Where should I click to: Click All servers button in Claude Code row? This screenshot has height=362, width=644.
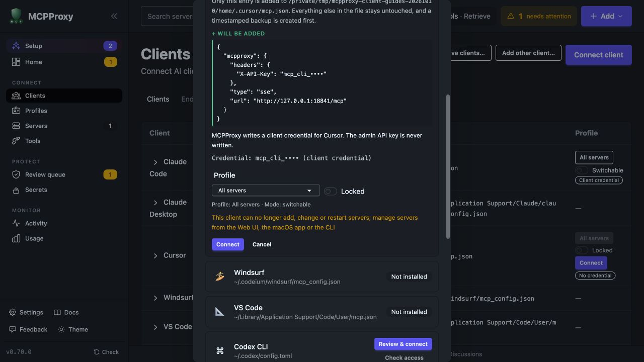click(x=594, y=157)
